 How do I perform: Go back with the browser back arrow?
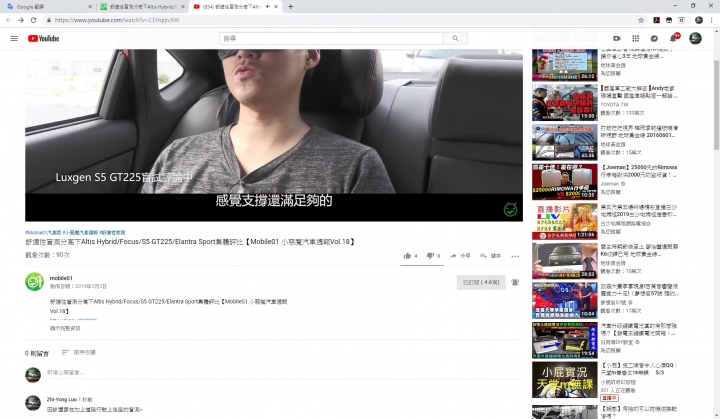pos(8,20)
